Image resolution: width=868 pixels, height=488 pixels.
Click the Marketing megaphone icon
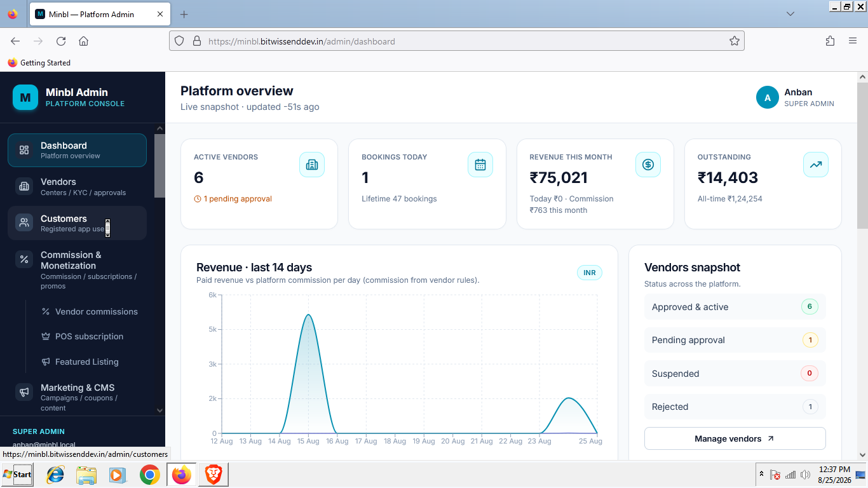(x=24, y=392)
